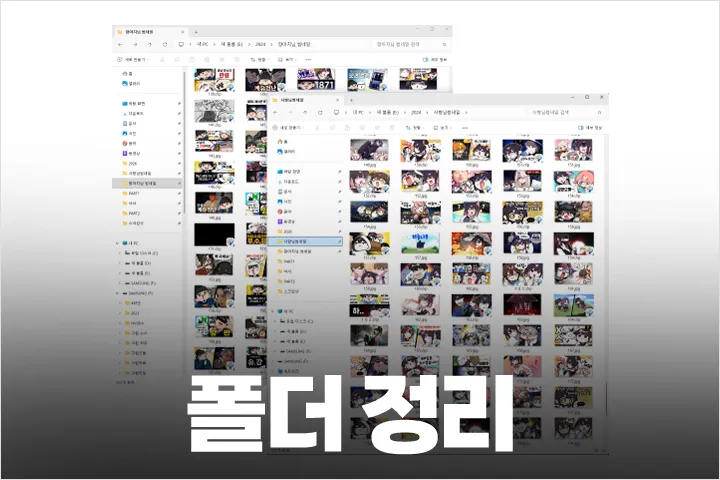Select green-field blue-text thumbnail in front window
720x480 pixels.
coord(421,243)
